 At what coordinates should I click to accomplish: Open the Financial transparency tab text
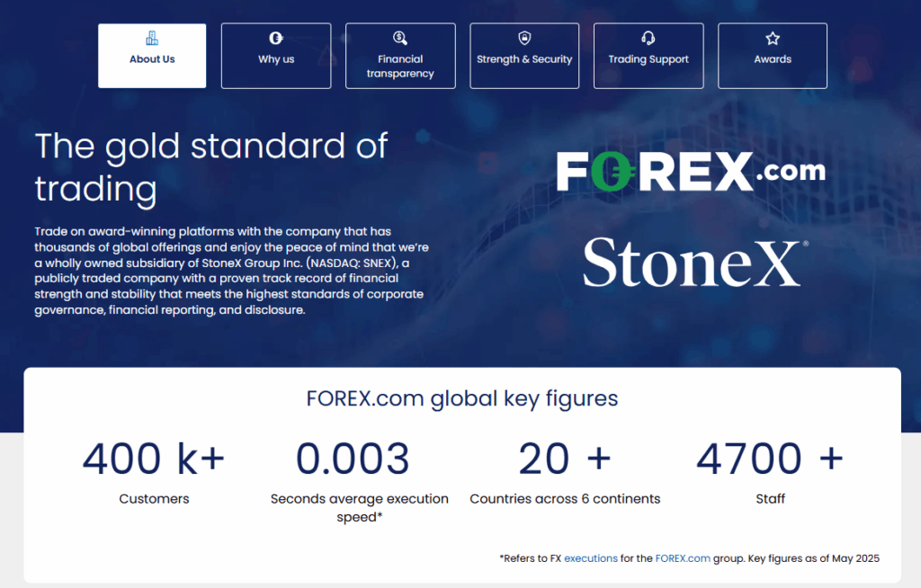[x=400, y=67]
